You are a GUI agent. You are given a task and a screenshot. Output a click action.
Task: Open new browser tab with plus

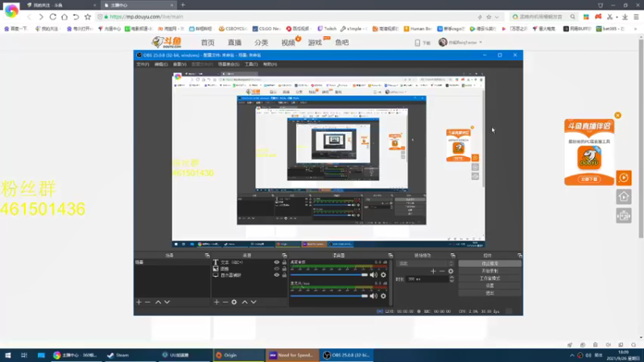tap(183, 5)
